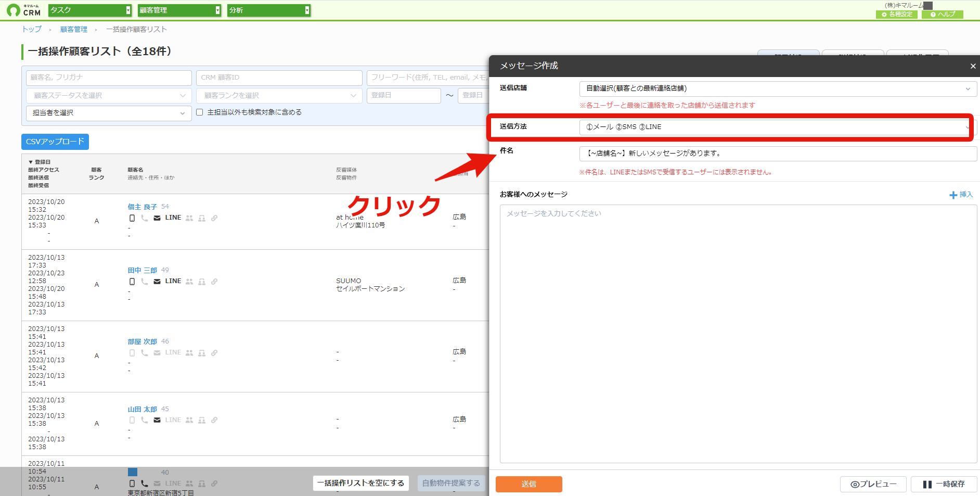Click link icon in 山田 太郎 row
This screenshot has width=980, height=496.
point(214,420)
